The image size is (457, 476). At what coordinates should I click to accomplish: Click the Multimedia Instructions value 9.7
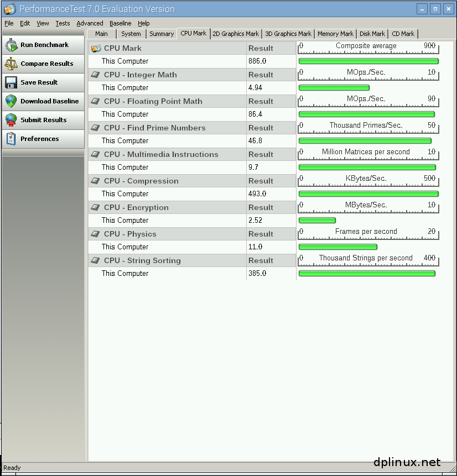pyautogui.click(x=253, y=168)
